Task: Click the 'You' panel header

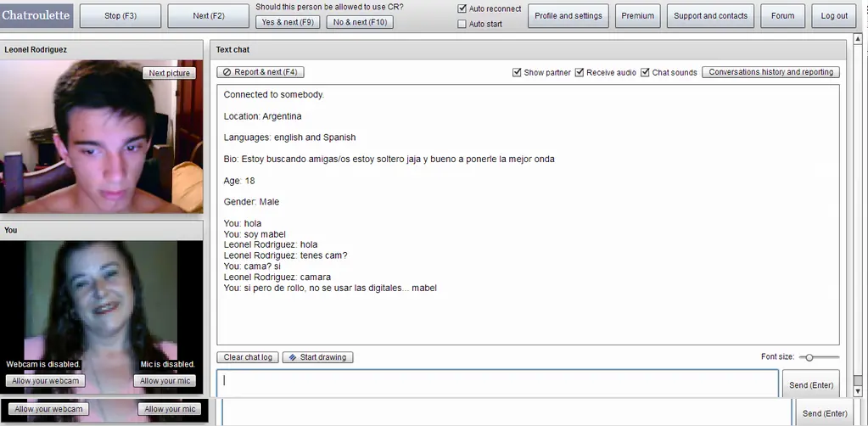Action: [x=102, y=230]
